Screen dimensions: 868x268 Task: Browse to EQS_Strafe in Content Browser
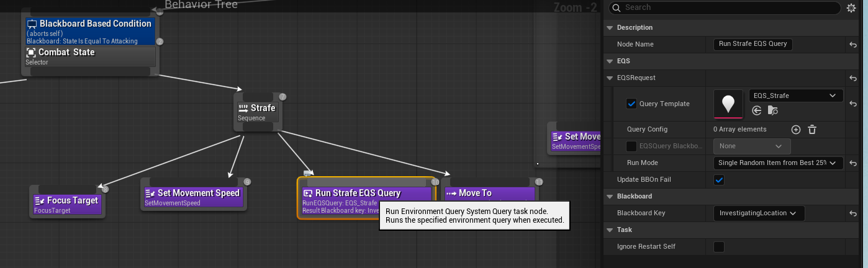(x=772, y=110)
